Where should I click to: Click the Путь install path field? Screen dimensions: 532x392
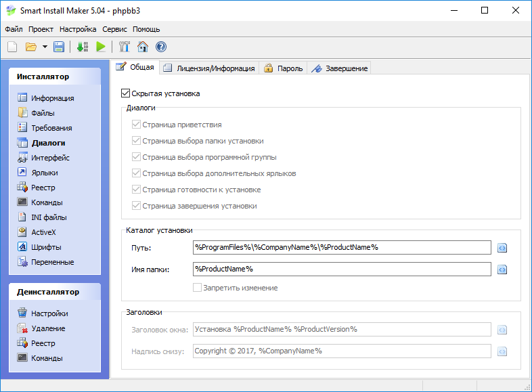click(x=342, y=247)
